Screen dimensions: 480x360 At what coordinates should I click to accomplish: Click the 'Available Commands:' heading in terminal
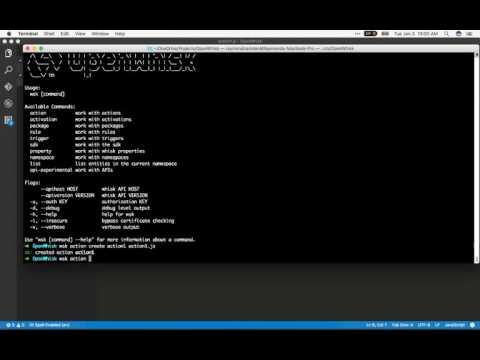pyautogui.click(x=50, y=107)
